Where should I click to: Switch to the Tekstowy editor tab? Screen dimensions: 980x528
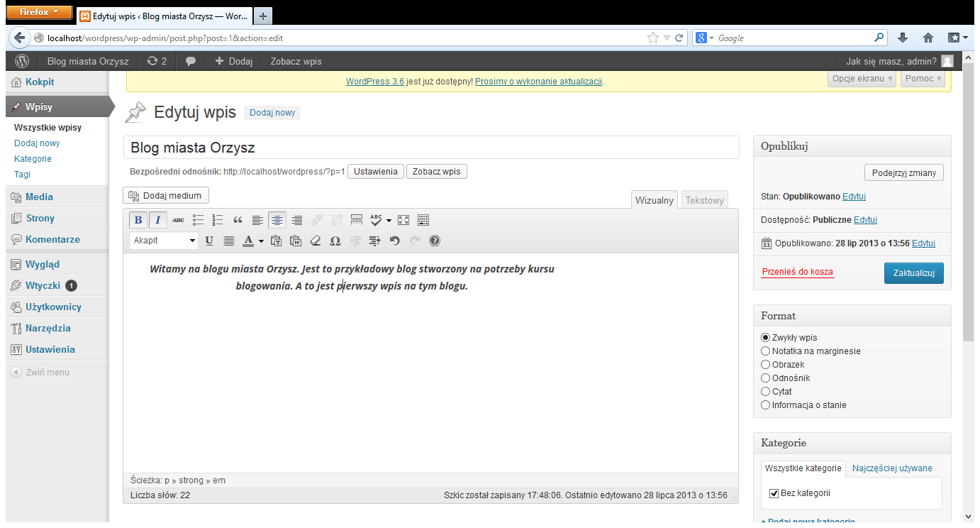(x=704, y=200)
